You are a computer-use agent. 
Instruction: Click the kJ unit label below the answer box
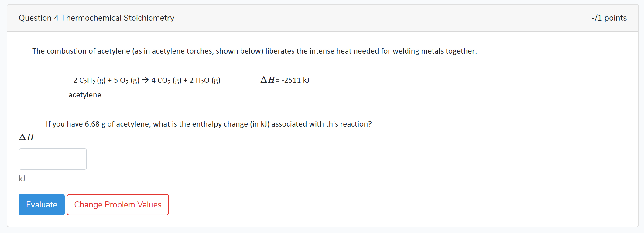(x=22, y=179)
